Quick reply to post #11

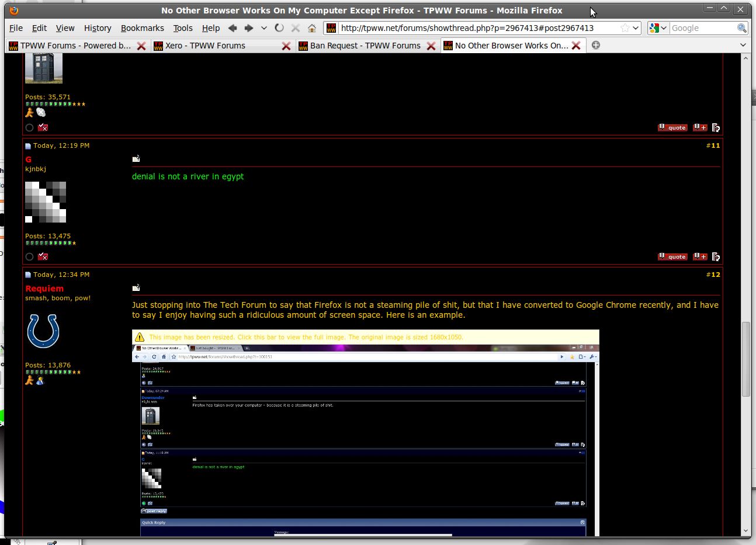(716, 256)
